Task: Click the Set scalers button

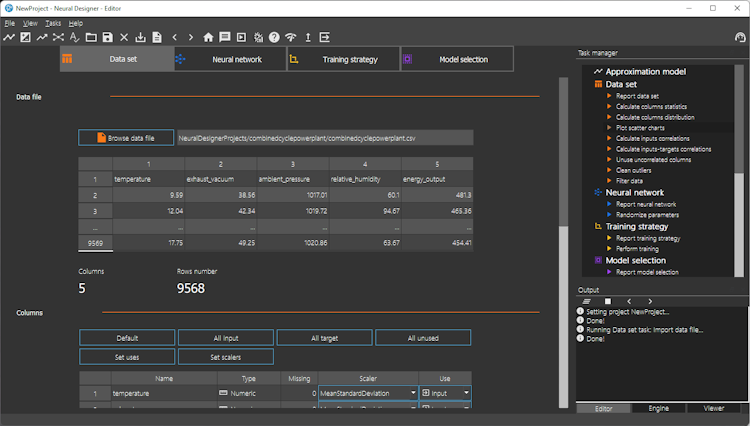Action: (225, 357)
